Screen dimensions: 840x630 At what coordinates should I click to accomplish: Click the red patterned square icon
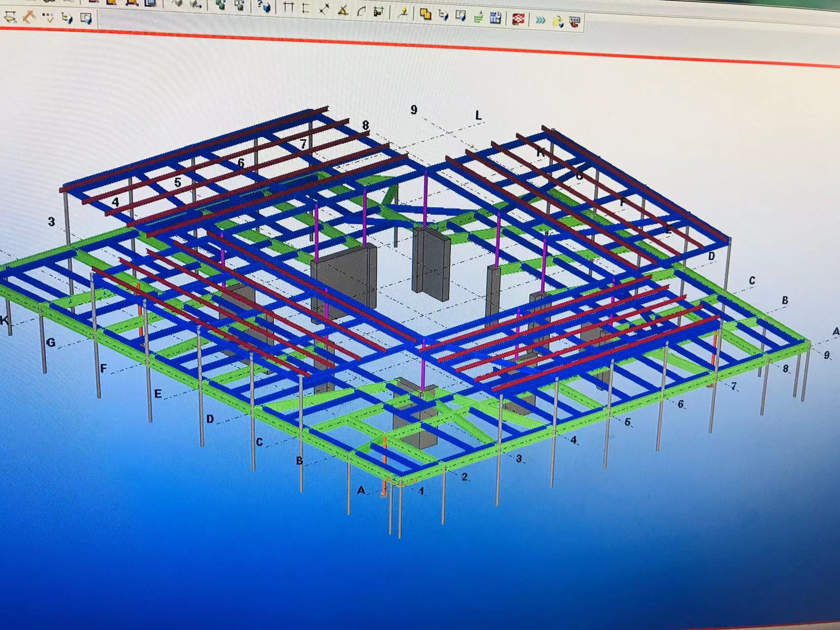pyautogui.click(x=518, y=20)
